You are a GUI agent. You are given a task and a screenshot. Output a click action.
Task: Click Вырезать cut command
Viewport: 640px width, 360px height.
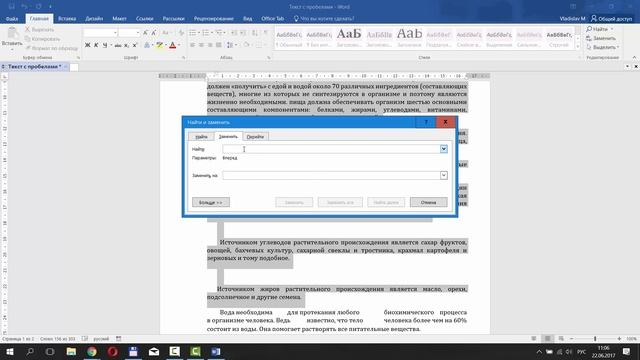pos(39,30)
